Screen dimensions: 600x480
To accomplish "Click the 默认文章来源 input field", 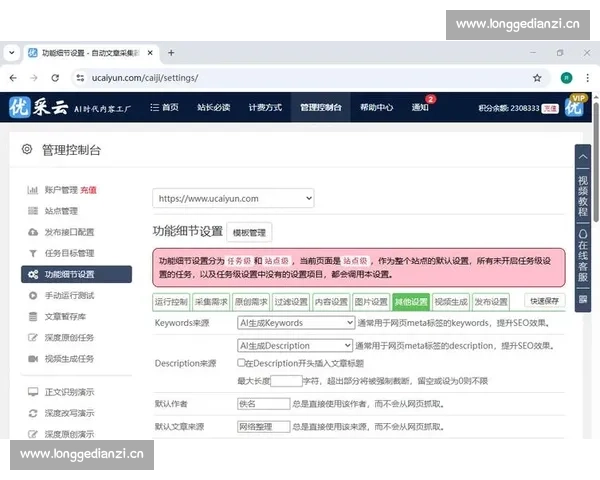I will (x=264, y=427).
